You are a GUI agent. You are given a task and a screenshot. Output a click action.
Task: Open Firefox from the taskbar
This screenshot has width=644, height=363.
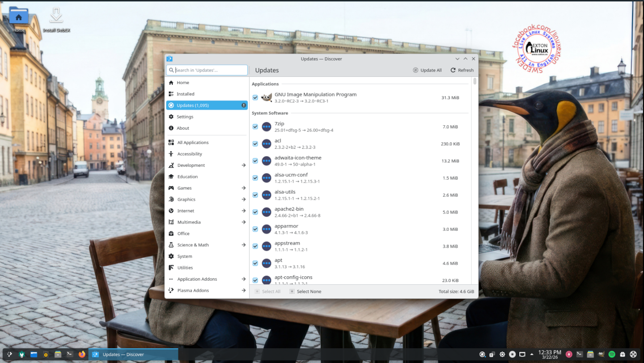[x=81, y=355]
